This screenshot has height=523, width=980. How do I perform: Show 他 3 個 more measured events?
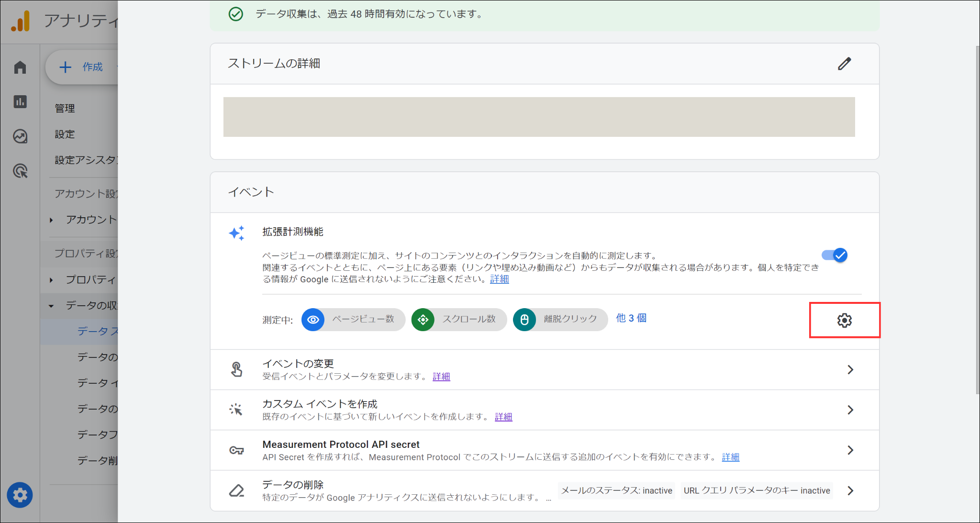click(631, 318)
